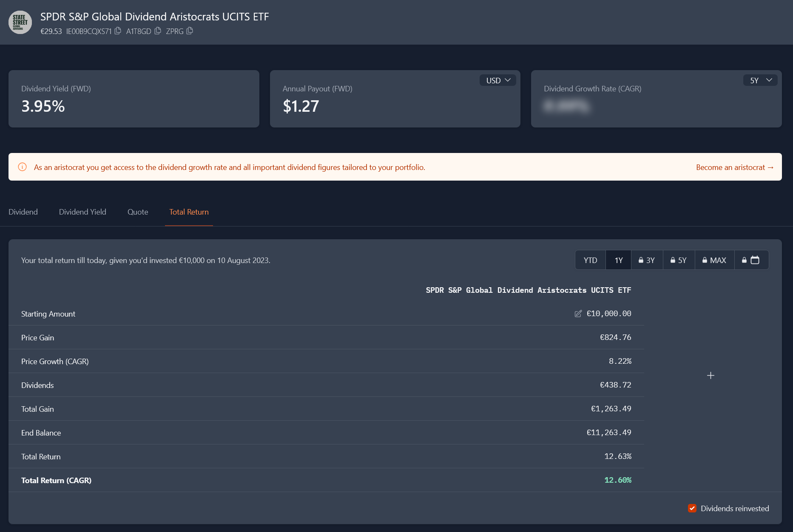Screen dimensions: 793x532
Task: Click the $1.27 annual payout value
Action: point(301,106)
